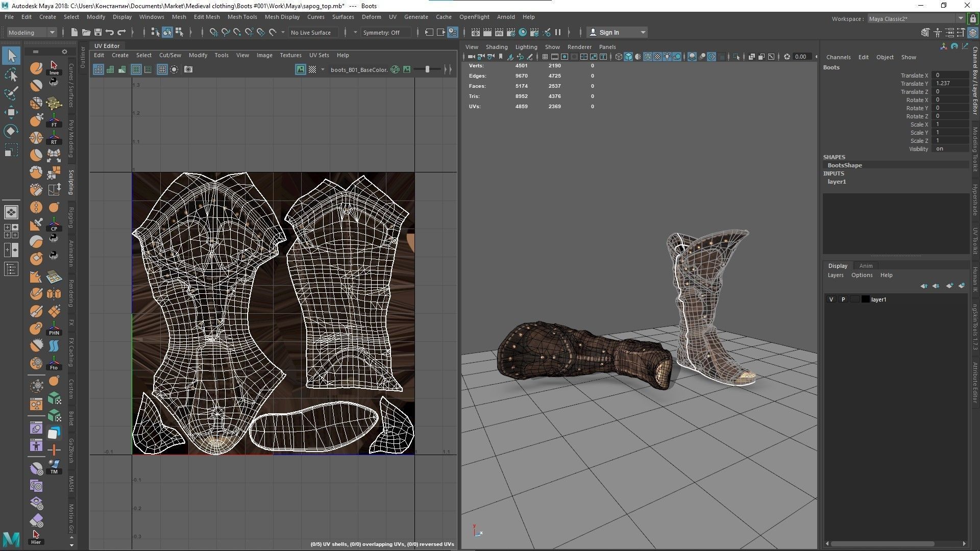Select the BootsShape node
980x551 pixels.
point(845,165)
